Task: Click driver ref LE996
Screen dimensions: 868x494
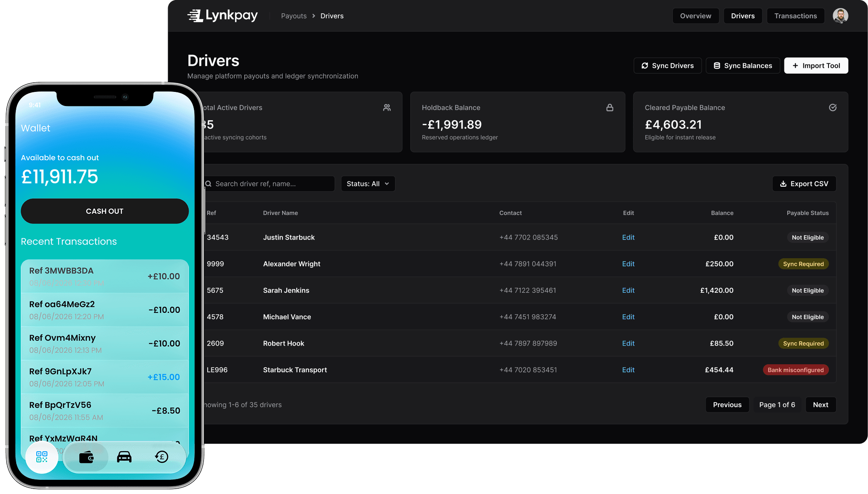Action: [217, 370]
